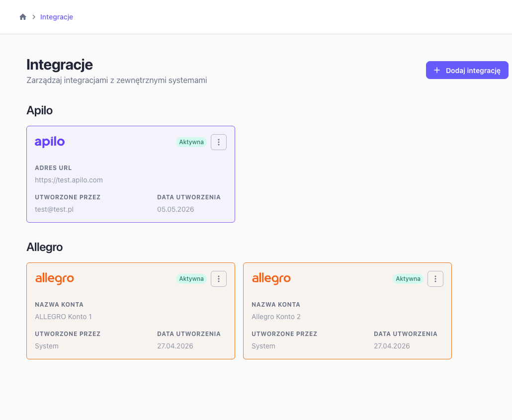The width and height of the screenshot is (512, 420).
Task: Open three-dot menu on Apilo card
Action: coord(219,142)
